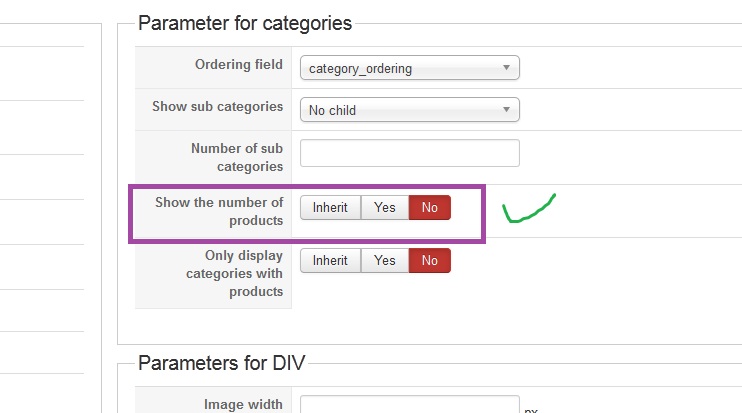The image size is (742, 413).
Task: Select No for Only display categories with products
Action: (430, 261)
